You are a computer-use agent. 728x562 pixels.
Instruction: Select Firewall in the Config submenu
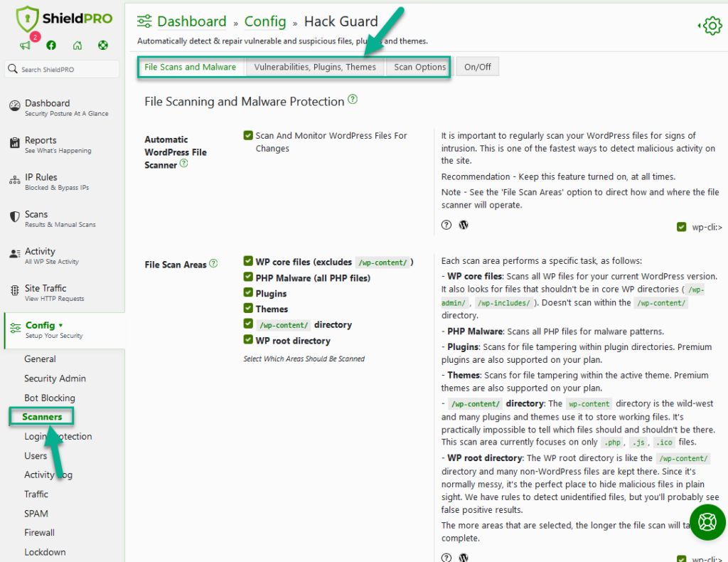pyautogui.click(x=39, y=532)
